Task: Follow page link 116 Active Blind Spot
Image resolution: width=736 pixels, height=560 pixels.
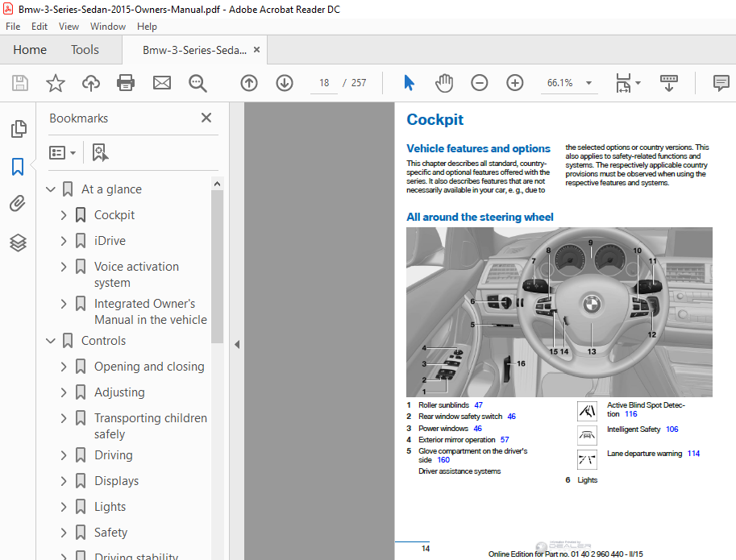Action: point(631,413)
